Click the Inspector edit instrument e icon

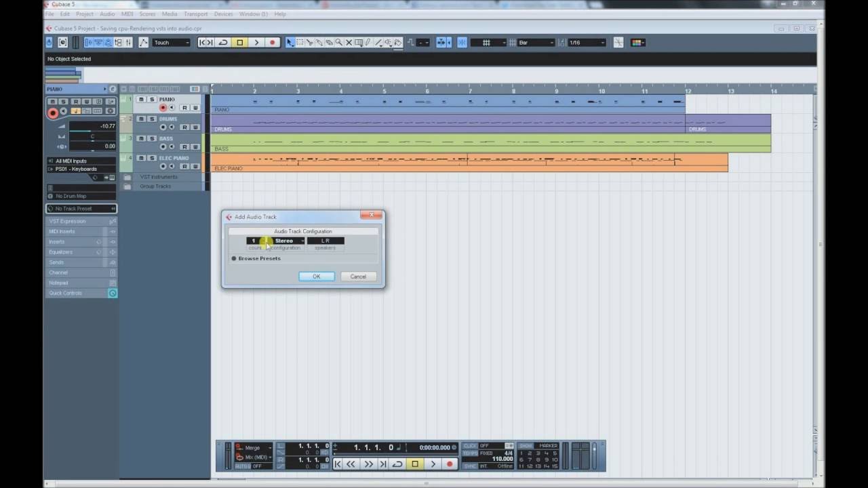(x=113, y=89)
